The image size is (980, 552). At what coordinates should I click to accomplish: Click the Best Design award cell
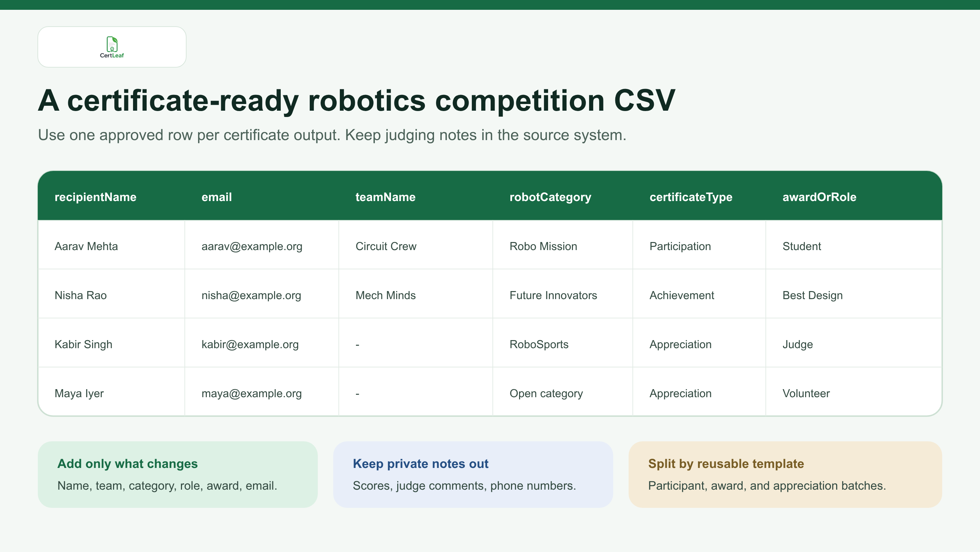[x=854, y=295]
